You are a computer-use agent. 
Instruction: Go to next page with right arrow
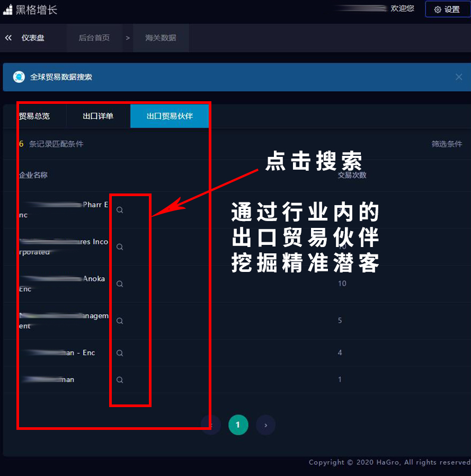265,425
